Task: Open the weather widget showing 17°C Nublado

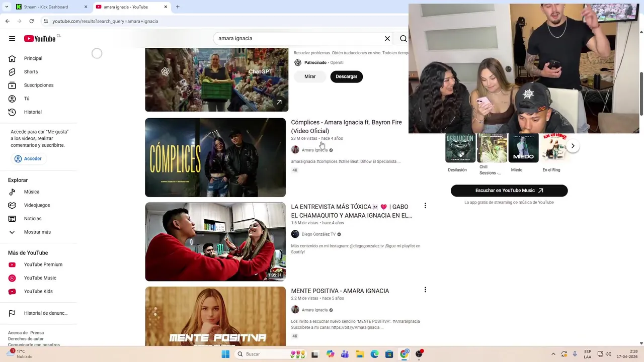Action: point(20,354)
